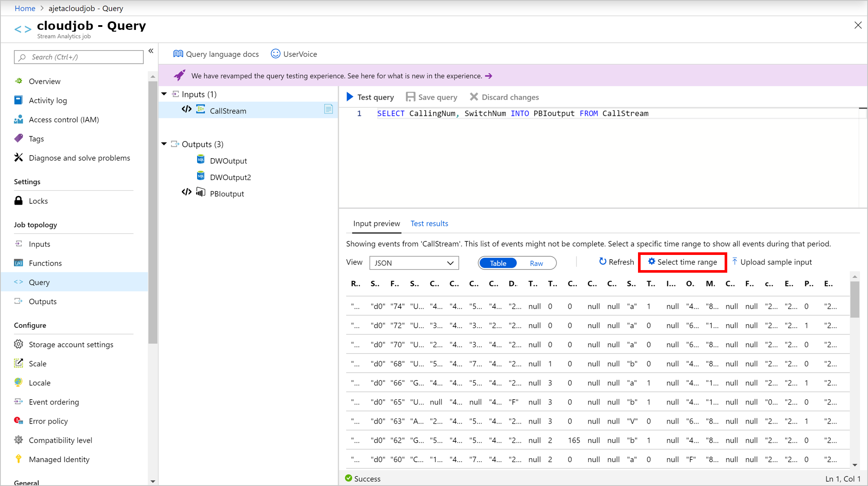Click the Discard changes X icon

(x=474, y=97)
